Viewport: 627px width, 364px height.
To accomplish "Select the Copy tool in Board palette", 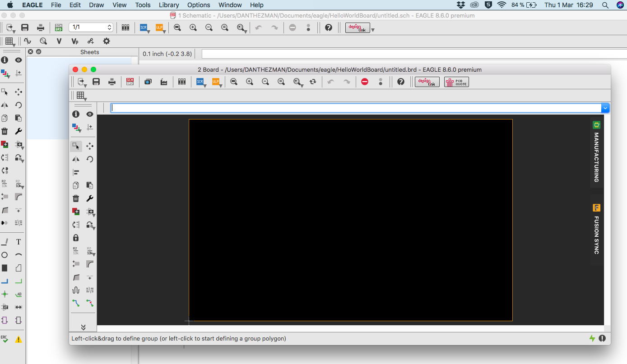I will 76,185.
